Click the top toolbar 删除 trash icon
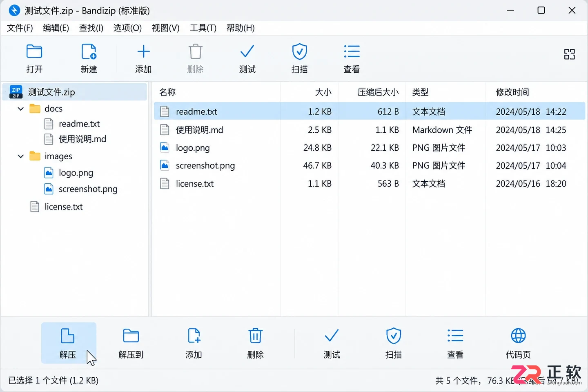588x392 pixels. tap(195, 52)
